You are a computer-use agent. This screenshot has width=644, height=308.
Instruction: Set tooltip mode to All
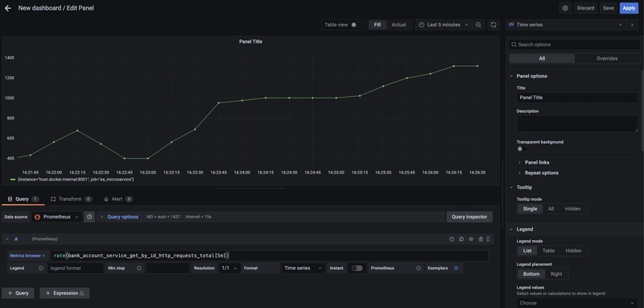(x=551, y=209)
